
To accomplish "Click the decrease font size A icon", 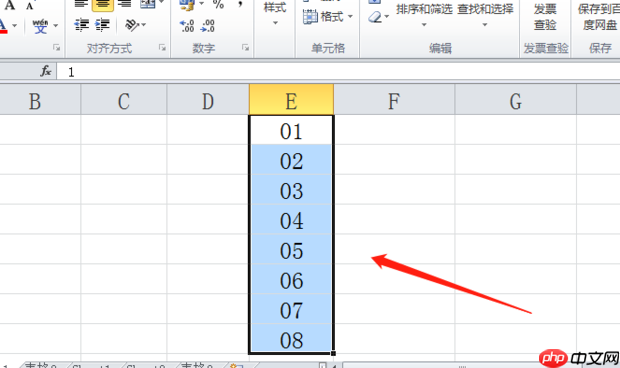I will 30,6.
